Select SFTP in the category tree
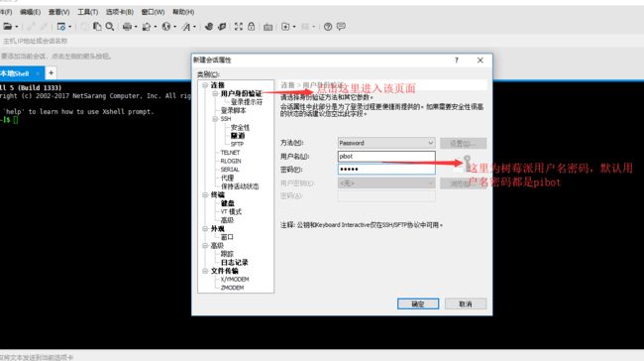Image resolution: width=644 pixels, height=361 pixels. pos(237,145)
